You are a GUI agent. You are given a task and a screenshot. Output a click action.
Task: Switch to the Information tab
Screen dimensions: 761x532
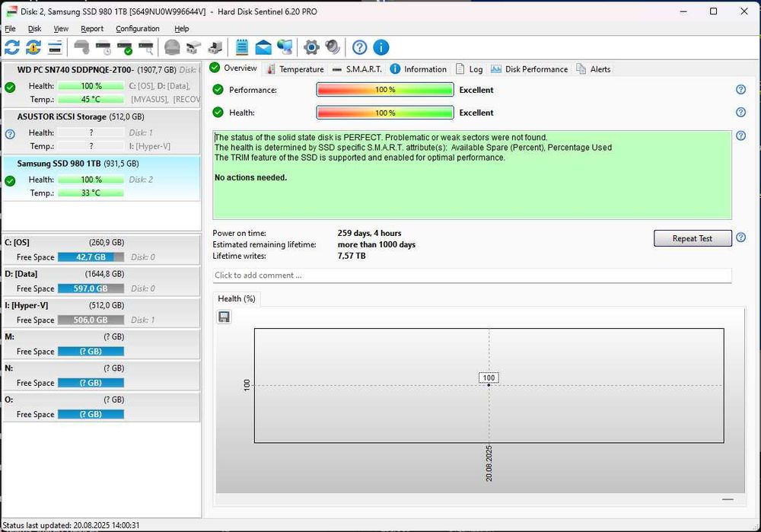419,69
